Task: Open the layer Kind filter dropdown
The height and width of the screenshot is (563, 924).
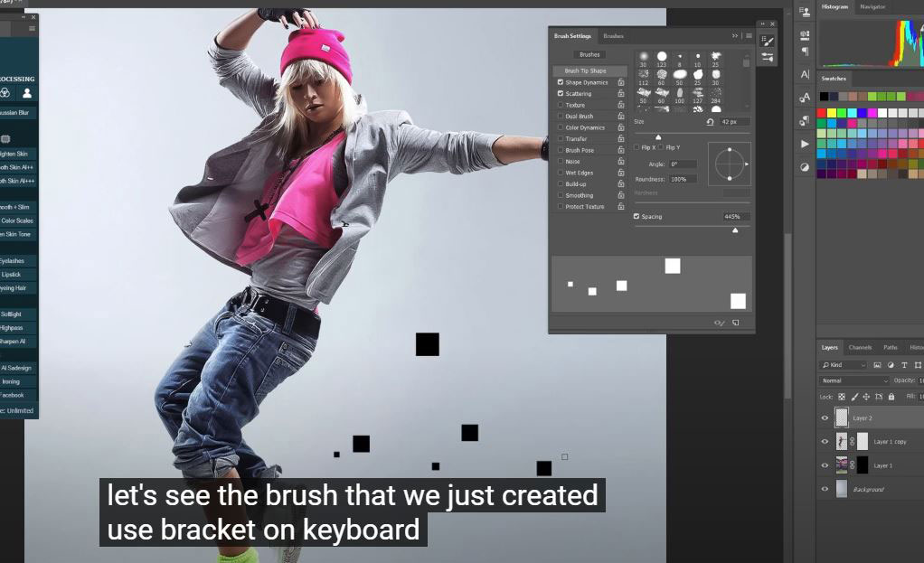Action: click(x=843, y=365)
